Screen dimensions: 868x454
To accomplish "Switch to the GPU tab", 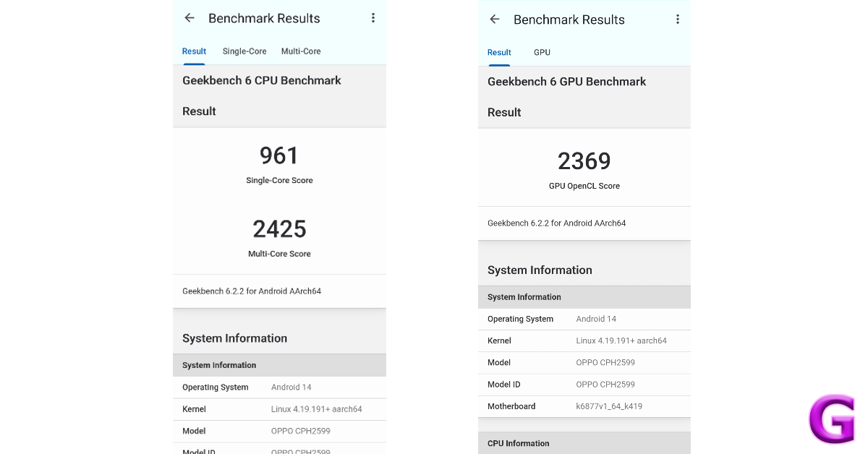I will (542, 53).
